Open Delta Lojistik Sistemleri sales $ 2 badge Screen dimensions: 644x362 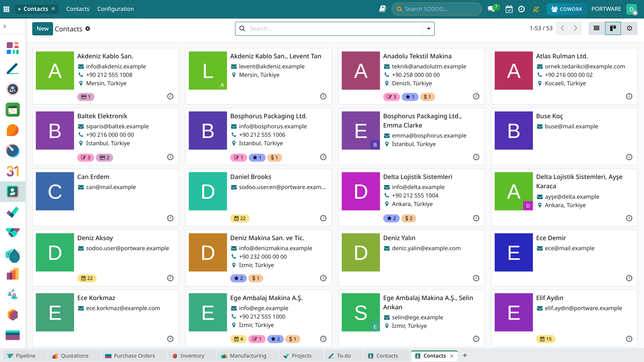click(x=409, y=218)
